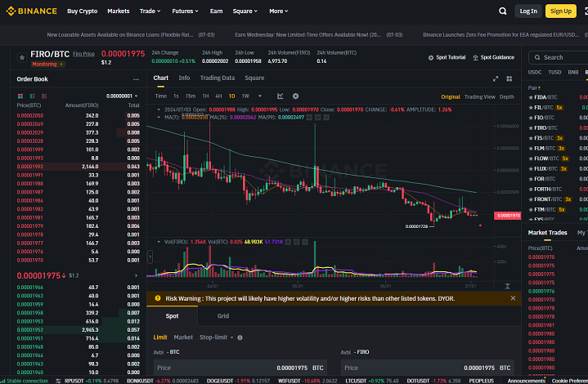Expand chart to fullscreen icon
588x384 pixels.
tap(496, 78)
